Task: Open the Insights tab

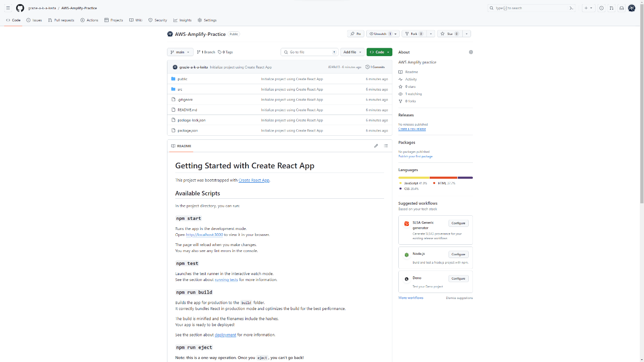Action: click(x=183, y=20)
